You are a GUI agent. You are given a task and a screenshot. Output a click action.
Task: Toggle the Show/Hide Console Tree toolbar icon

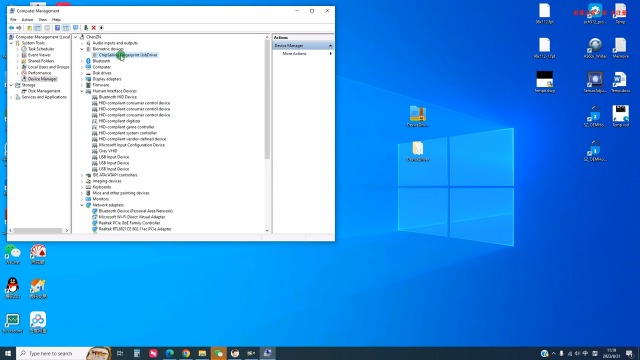click(38, 28)
